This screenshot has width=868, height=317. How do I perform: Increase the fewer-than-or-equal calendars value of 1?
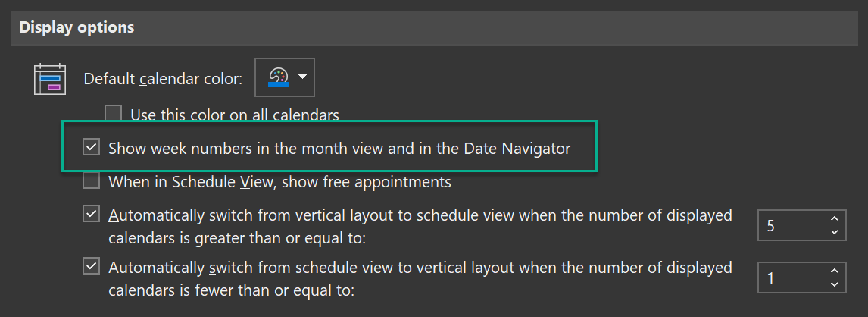coord(834,271)
